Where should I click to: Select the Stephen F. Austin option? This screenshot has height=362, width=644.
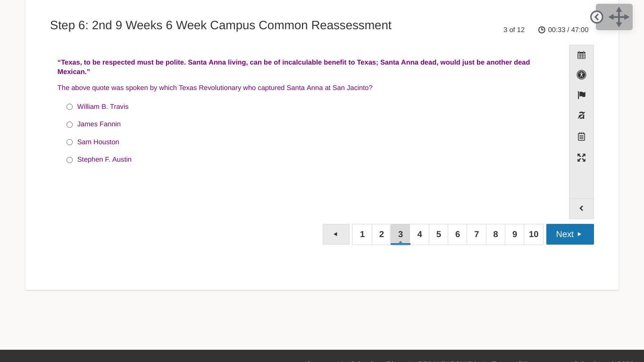click(x=69, y=160)
